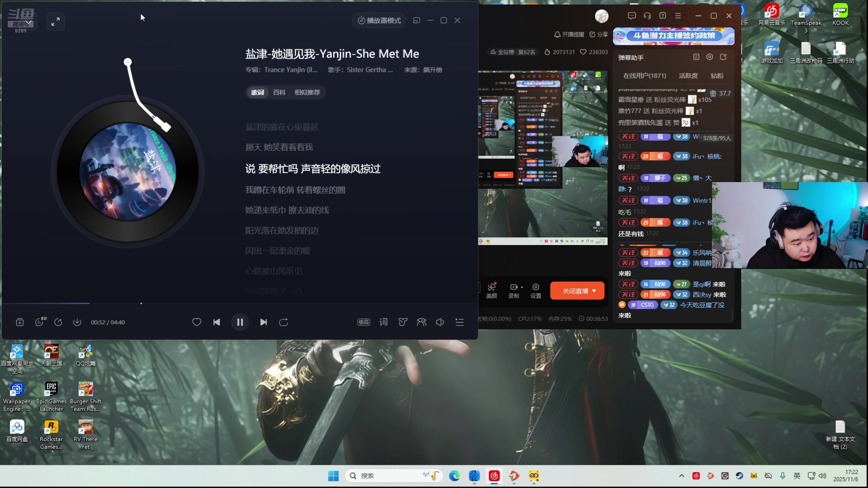868x488 pixels.
Task: Open the playlist icon in player bar
Action: click(459, 322)
